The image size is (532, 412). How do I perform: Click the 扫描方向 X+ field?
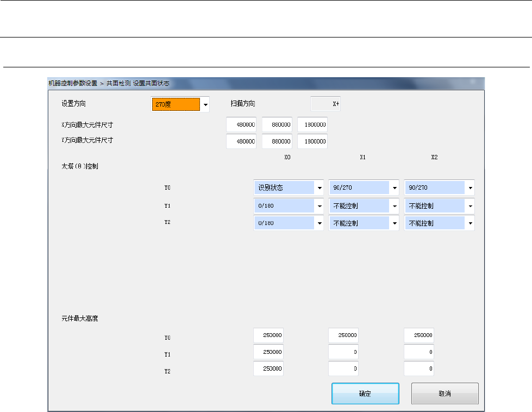326,104
